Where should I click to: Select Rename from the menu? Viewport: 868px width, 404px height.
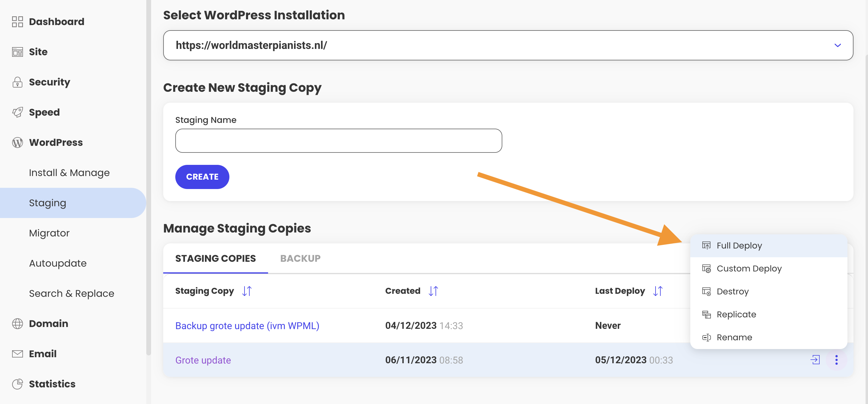coord(769,337)
